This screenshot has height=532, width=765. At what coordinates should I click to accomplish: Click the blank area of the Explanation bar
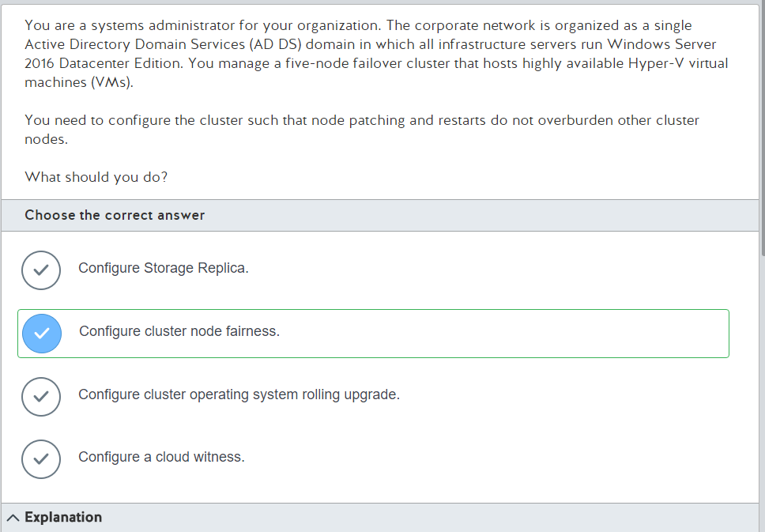click(x=429, y=517)
